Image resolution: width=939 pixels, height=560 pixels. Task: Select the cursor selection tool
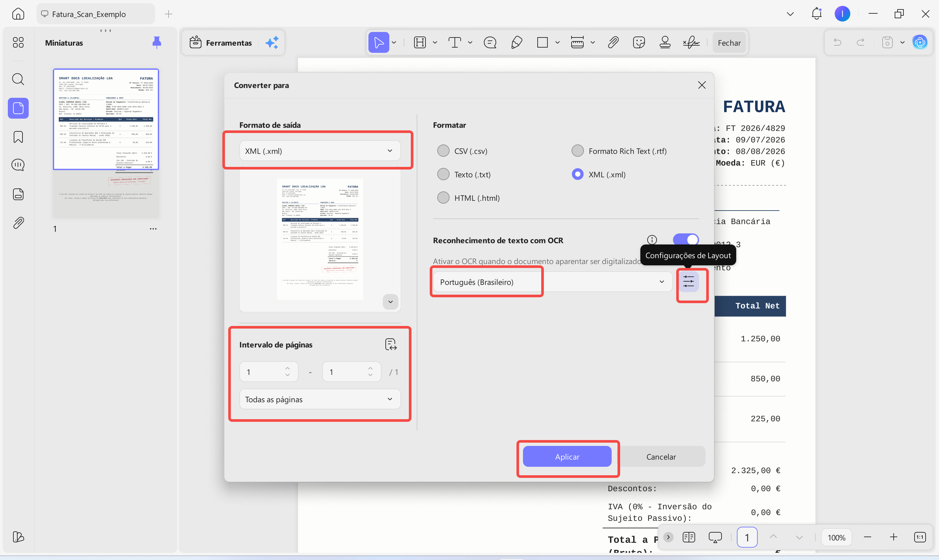(x=379, y=42)
